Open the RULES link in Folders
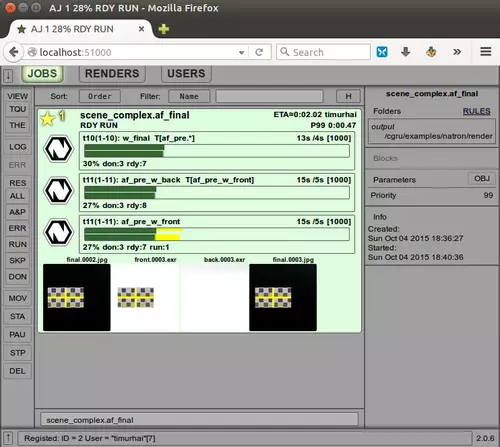Viewport: 500px width, 447px height. (476, 111)
